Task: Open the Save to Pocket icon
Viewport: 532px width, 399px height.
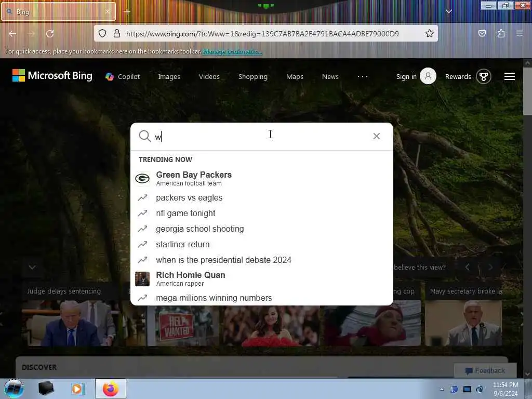Action: click(482, 33)
